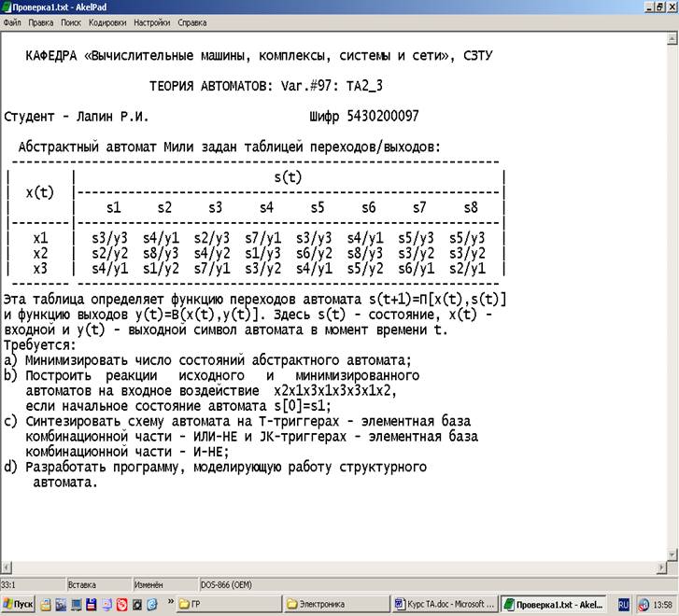The width and height of the screenshot is (679, 616).
Task: Switch to Курс ТА.doc Microsoft Word taskbar button
Action: [x=446, y=604]
